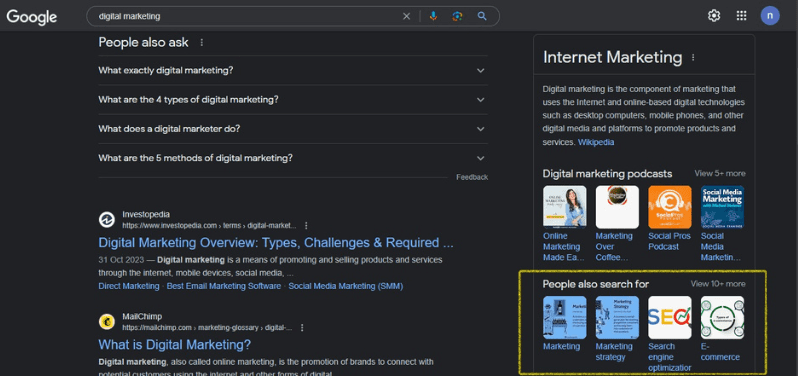The width and height of the screenshot is (798, 376).
Task: Open 'Online Marketing Made Easy' podcast thumbnail
Action: [x=564, y=207]
